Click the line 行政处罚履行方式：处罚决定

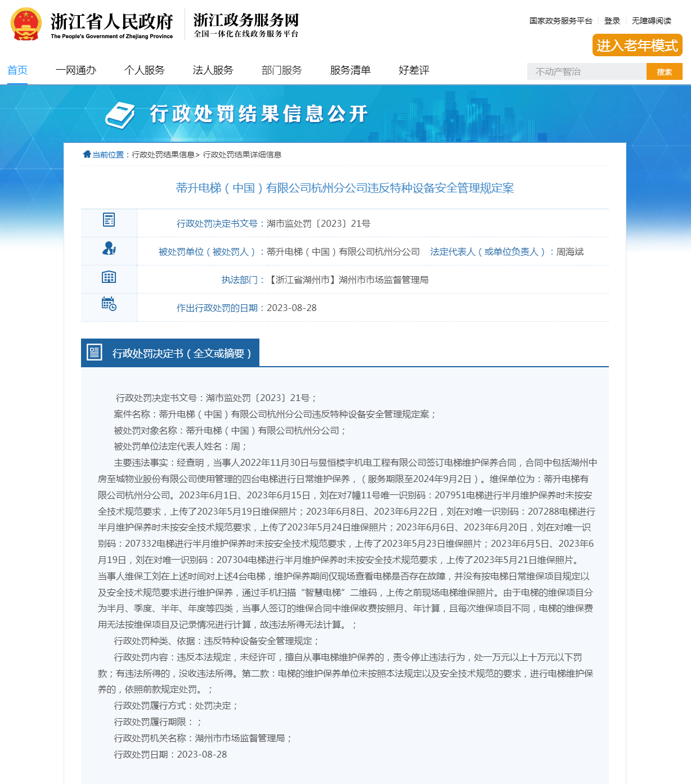[176, 706]
